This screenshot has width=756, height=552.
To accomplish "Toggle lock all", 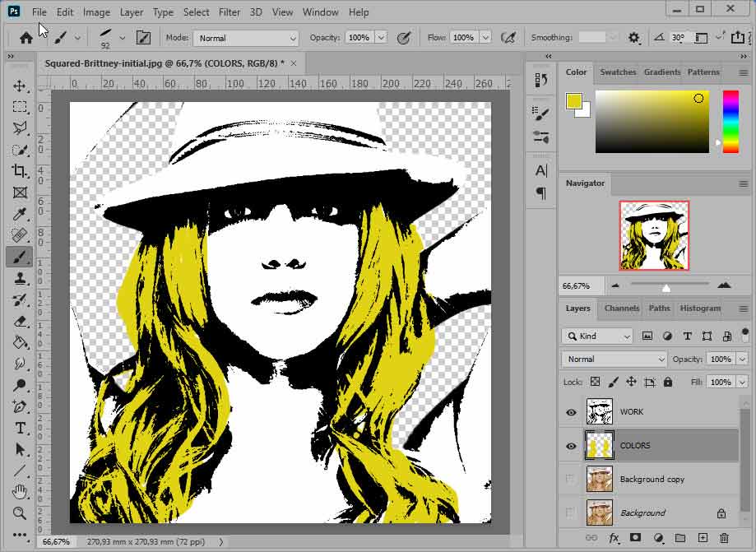I will 668,382.
